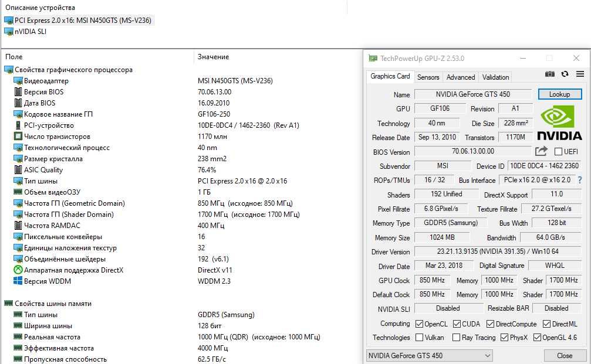Click the Bandwidth field 64.0 GB/s
591x364 pixels.
click(x=551, y=237)
